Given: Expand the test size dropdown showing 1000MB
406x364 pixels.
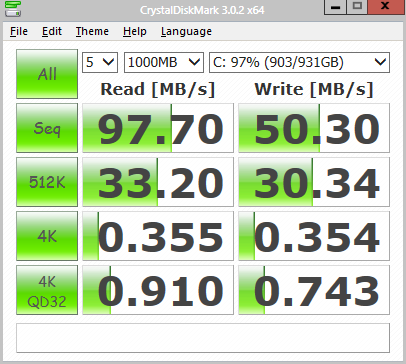Looking at the screenshot, I should (164, 62).
